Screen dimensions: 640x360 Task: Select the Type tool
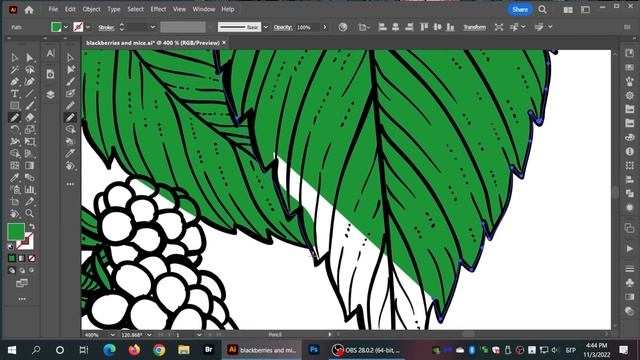pos(15,93)
